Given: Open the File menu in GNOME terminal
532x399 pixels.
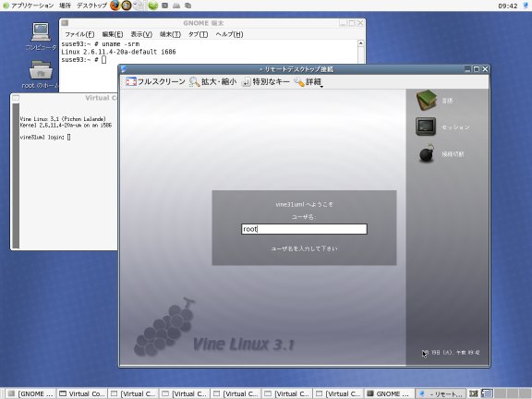Looking at the screenshot, I should pyautogui.click(x=79, y=34).
